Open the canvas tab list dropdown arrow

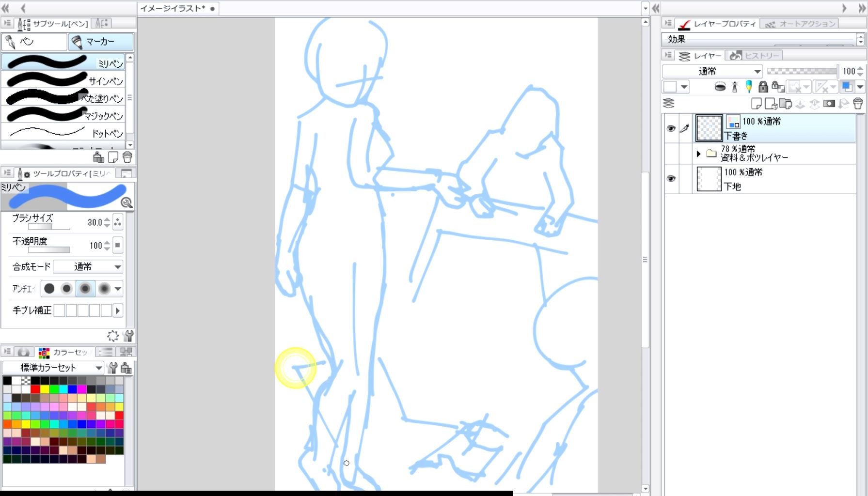click(x=645, y=8)
